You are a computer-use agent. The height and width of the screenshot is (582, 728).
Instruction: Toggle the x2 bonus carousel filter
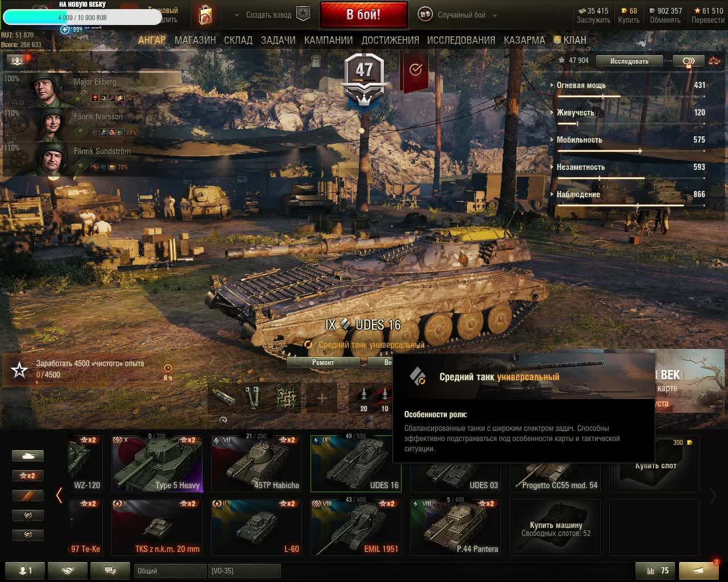(28, 475)
